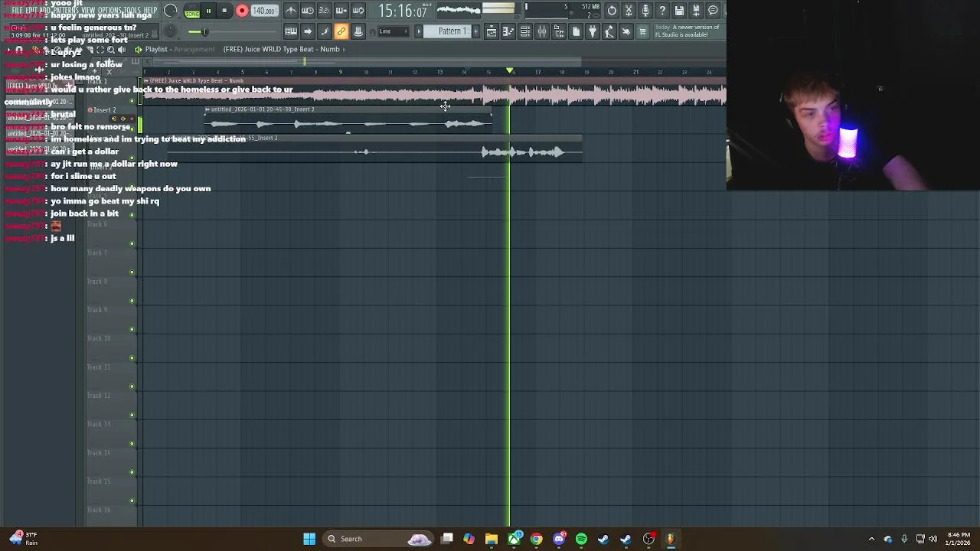The width and height of the screenshot is (980, 551).
Task: Toggle the metronome icon
Action: click(291, 11)
